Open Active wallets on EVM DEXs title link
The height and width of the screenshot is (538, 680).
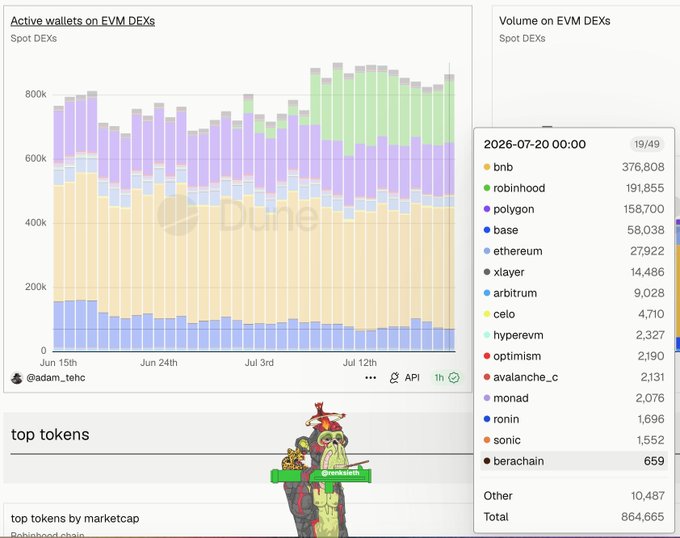tap(82, 21)
